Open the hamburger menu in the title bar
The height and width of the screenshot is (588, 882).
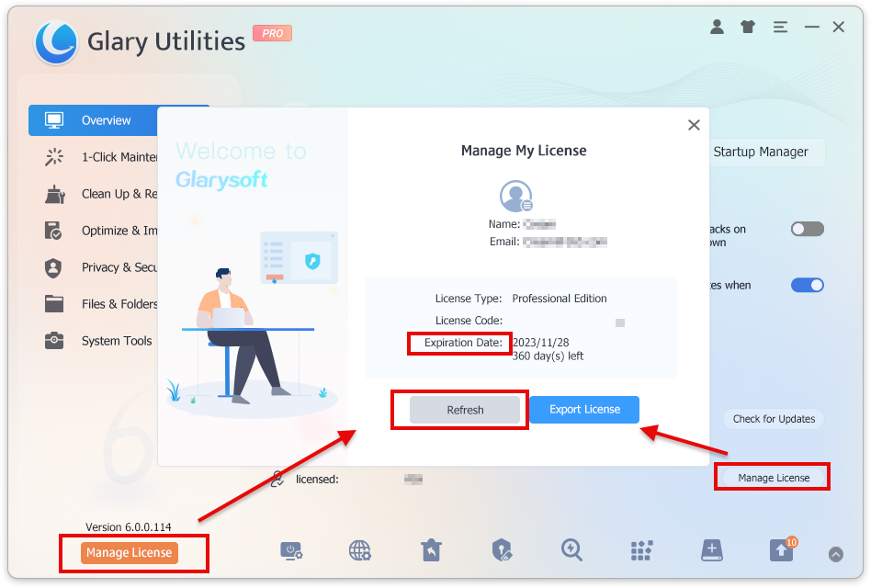point(780,27)
